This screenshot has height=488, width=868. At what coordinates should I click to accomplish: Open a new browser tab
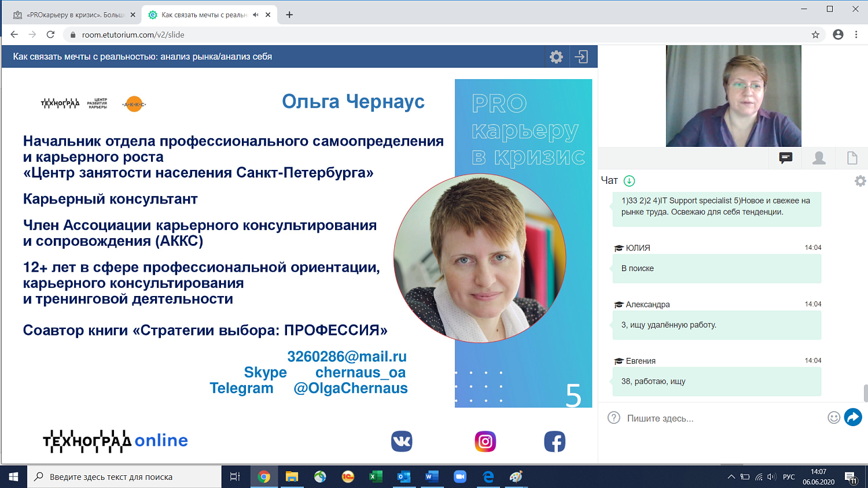point(289,15)
